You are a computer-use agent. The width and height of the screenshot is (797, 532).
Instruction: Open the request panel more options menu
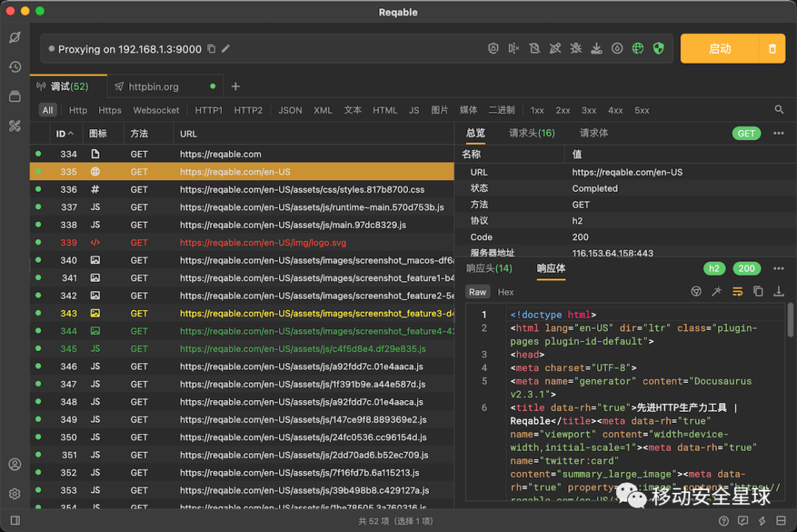(779, 133)
